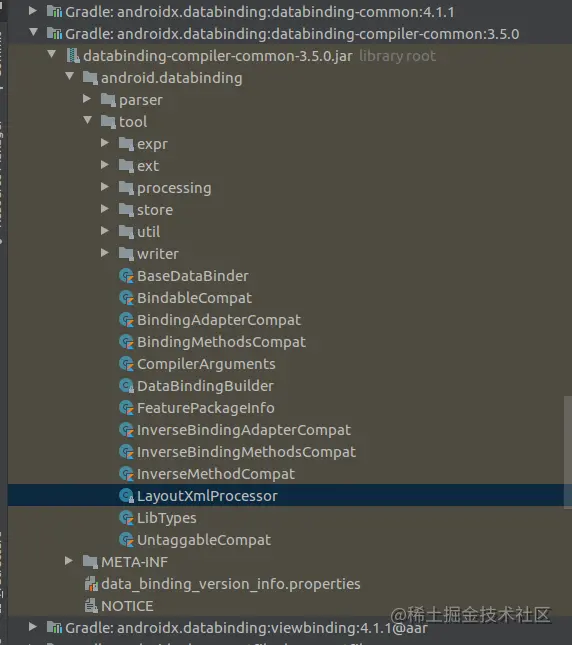Expand the expr package
572x645 pixels.
point(105,143)
